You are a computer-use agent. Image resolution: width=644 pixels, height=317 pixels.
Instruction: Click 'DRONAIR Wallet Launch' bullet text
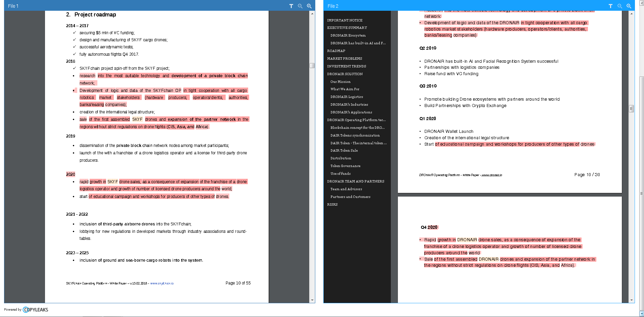[x=449, y=131]
